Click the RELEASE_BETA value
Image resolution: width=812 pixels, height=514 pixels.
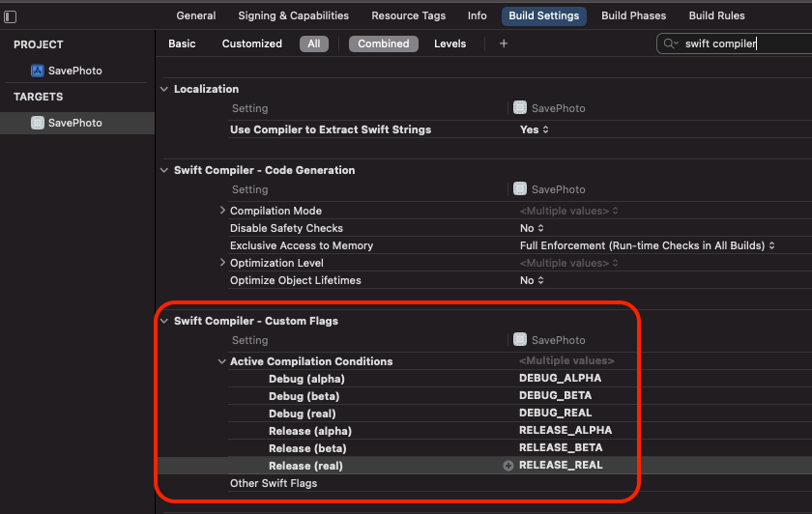561,447
